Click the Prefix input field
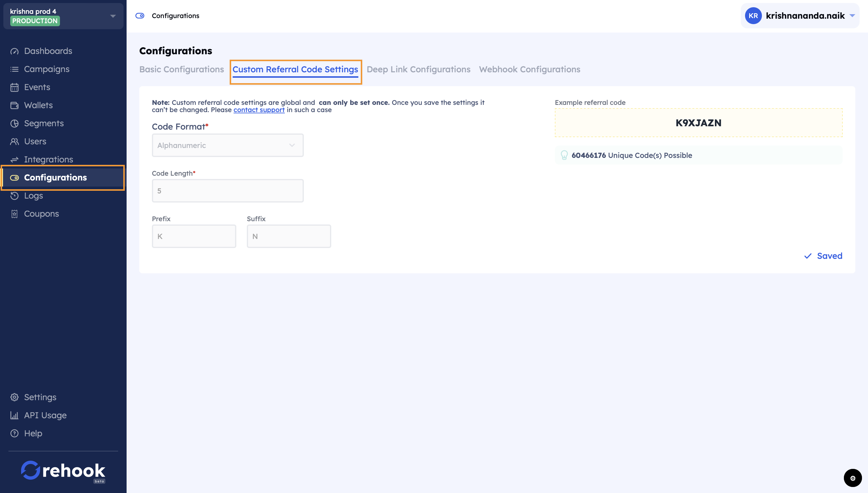 pyautogui.click(x=193, y=236)
